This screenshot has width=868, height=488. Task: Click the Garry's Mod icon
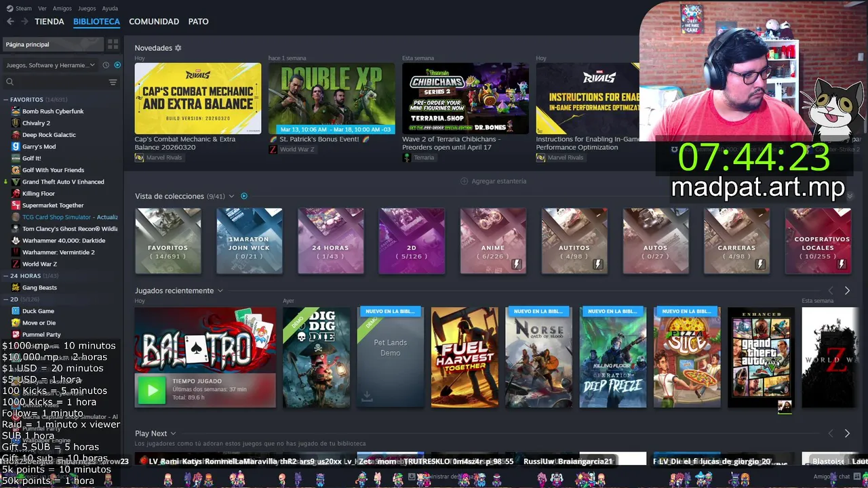tap(16, 146)
